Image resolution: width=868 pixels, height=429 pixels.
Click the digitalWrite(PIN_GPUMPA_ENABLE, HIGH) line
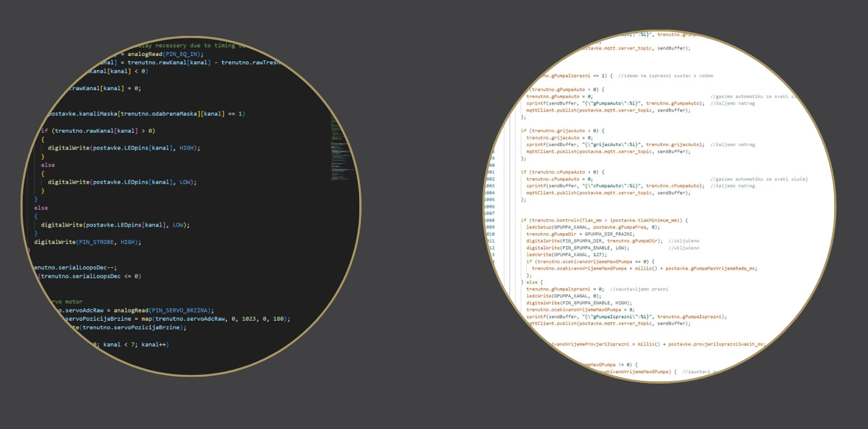tap(579, 303)
